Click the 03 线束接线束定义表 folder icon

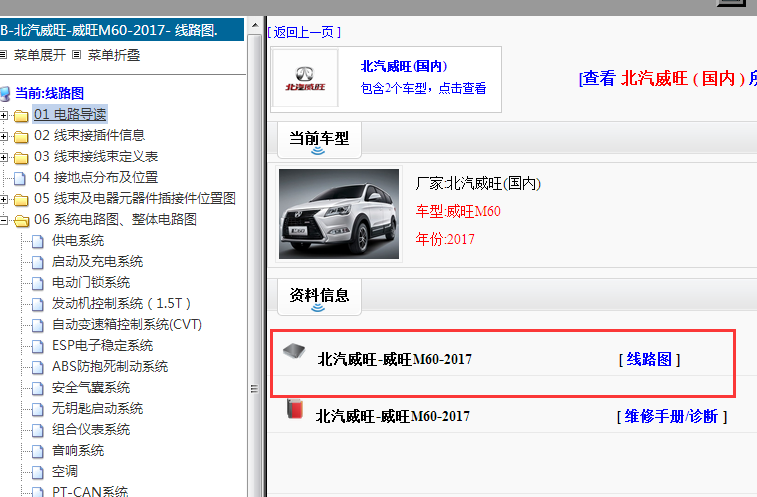[x=21, y=158]
